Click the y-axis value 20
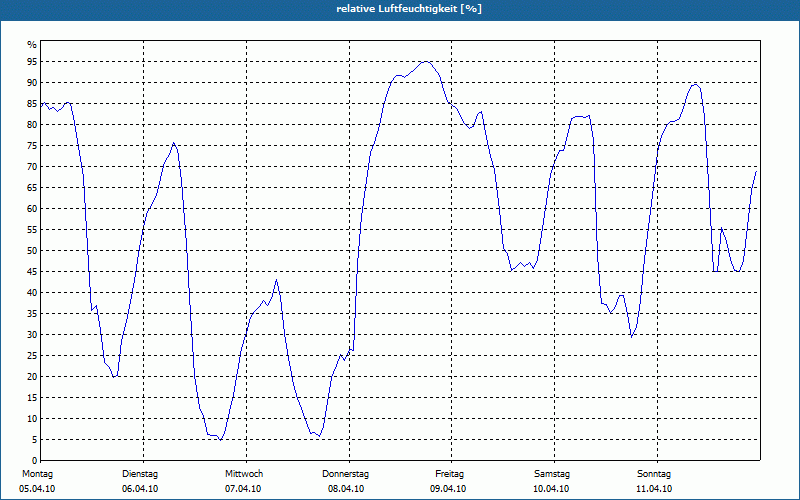This screenshot has width=800, height=500. point(32,377)
